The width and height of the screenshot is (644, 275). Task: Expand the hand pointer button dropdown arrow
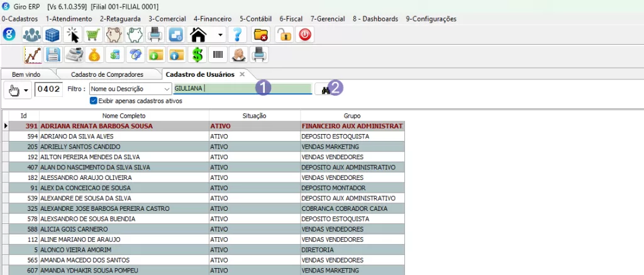coord(26,90)
